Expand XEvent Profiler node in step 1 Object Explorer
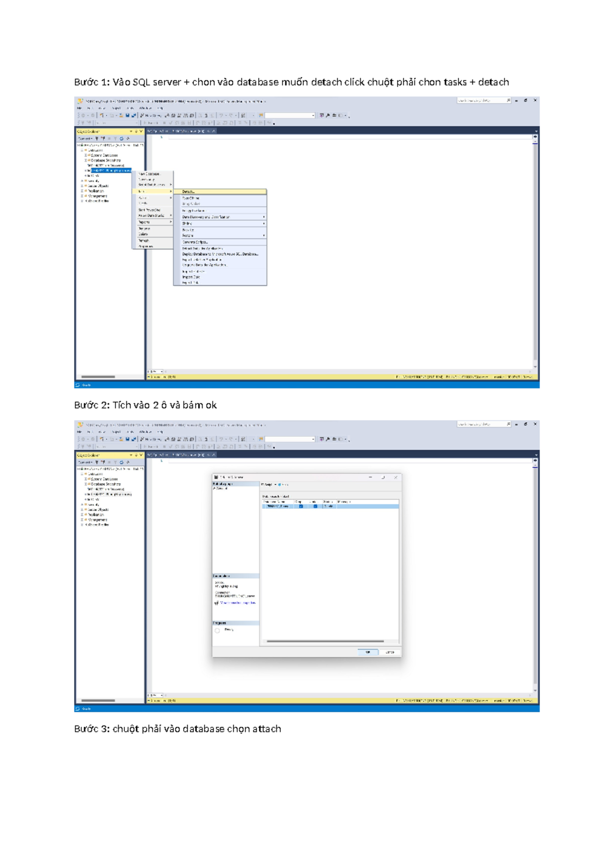This screenshot has width=614, height=868. (x=82, y=201)
